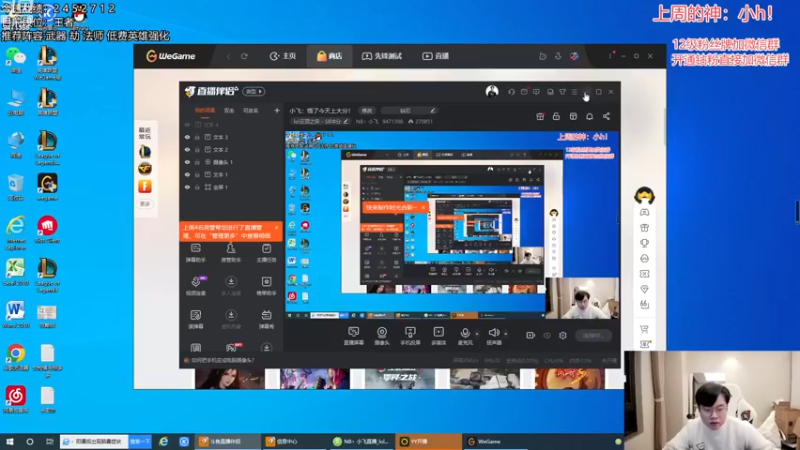Add 手机投屏 source
This screenshot has height=450, width=800.
(x=410, y=336)
